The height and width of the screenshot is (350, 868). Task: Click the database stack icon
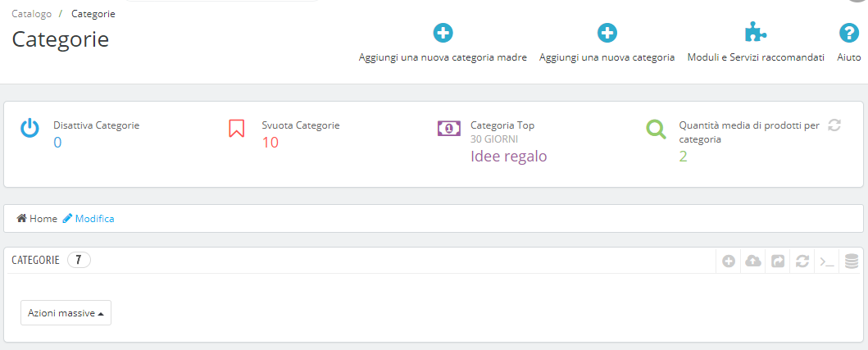point(852,261)
